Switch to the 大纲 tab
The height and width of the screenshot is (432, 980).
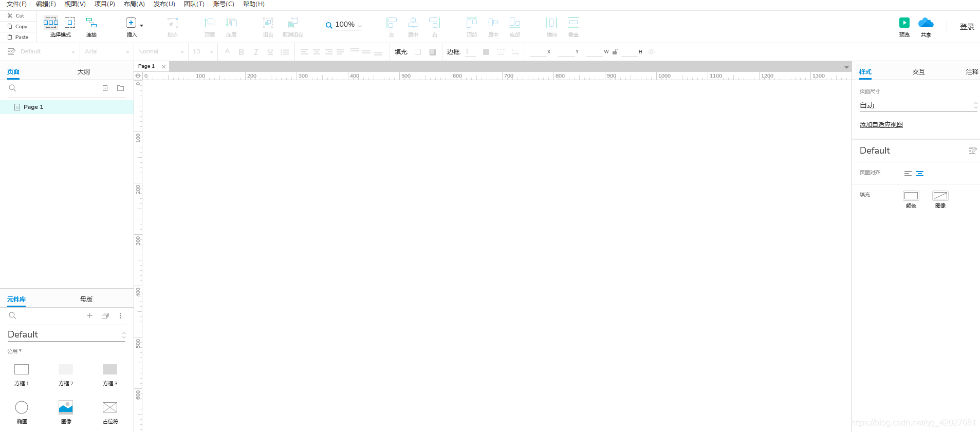click(84, 72)
